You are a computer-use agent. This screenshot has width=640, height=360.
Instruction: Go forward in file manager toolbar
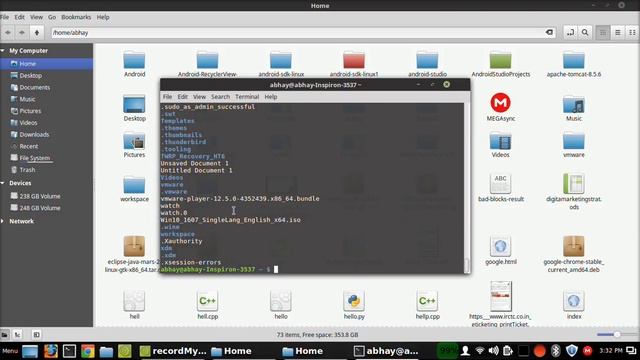[x=22, y=33]
